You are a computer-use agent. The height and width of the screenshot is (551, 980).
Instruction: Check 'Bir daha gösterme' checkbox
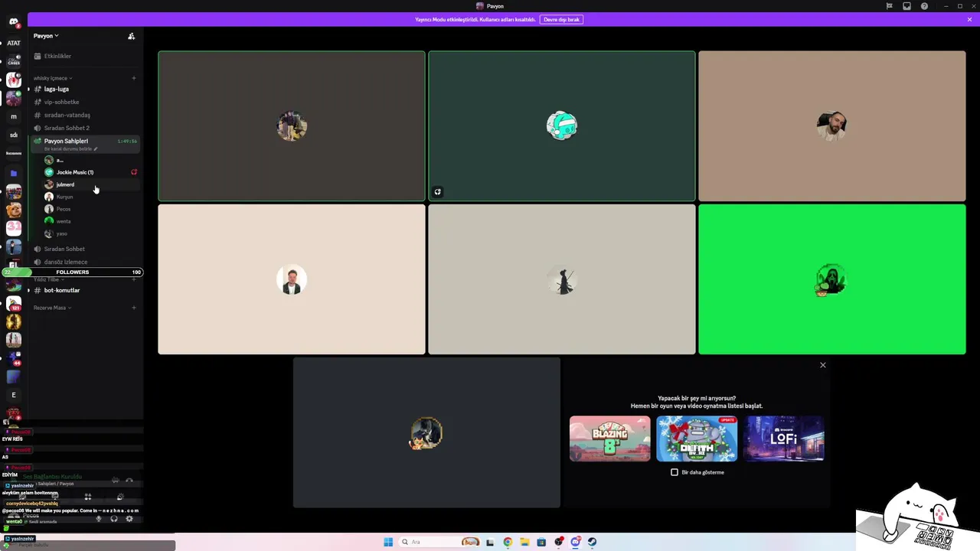pos(675,472)
